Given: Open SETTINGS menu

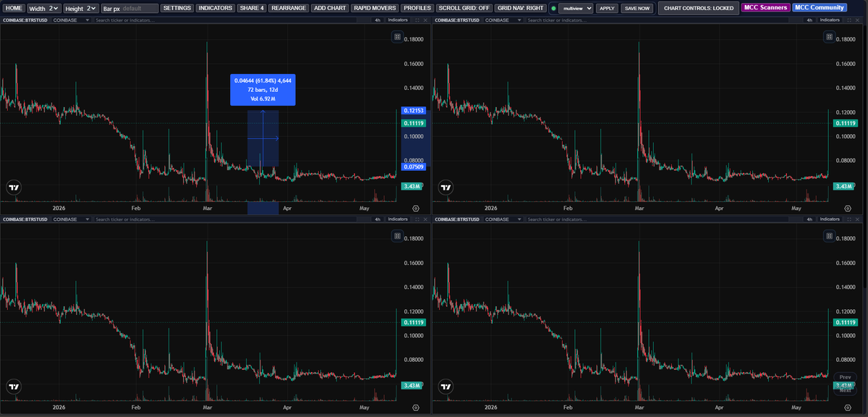Looking at the screenshot, I should point(176,8).
